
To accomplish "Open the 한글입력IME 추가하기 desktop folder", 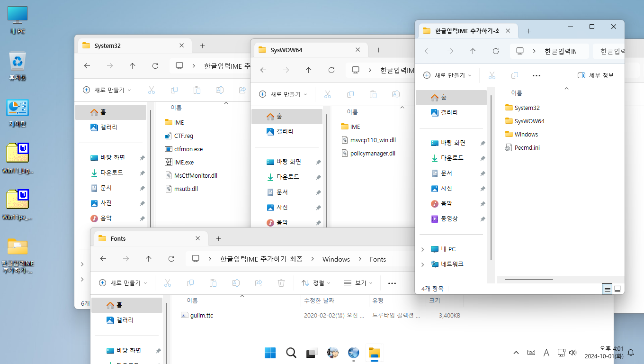I will tap(18, 255).
